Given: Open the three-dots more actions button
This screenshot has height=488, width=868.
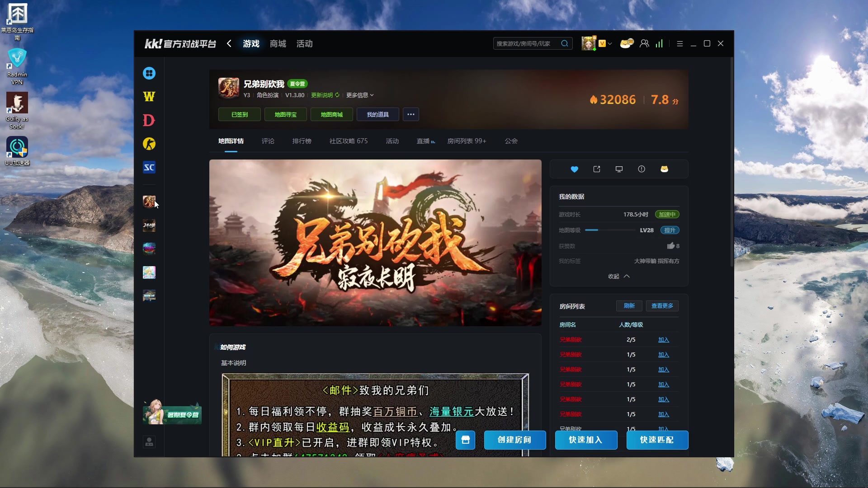Looking at the screenshot, I should [x=411, y=114].
